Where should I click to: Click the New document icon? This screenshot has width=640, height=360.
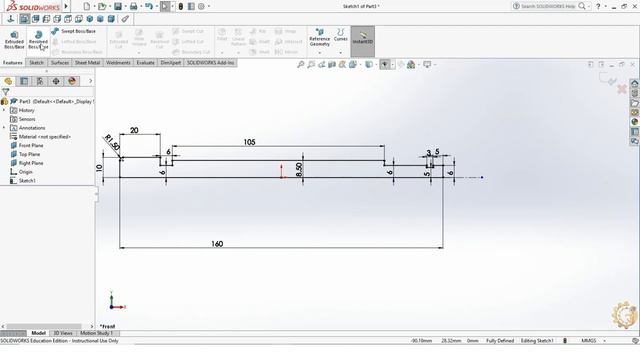click(x=87, y=6)
